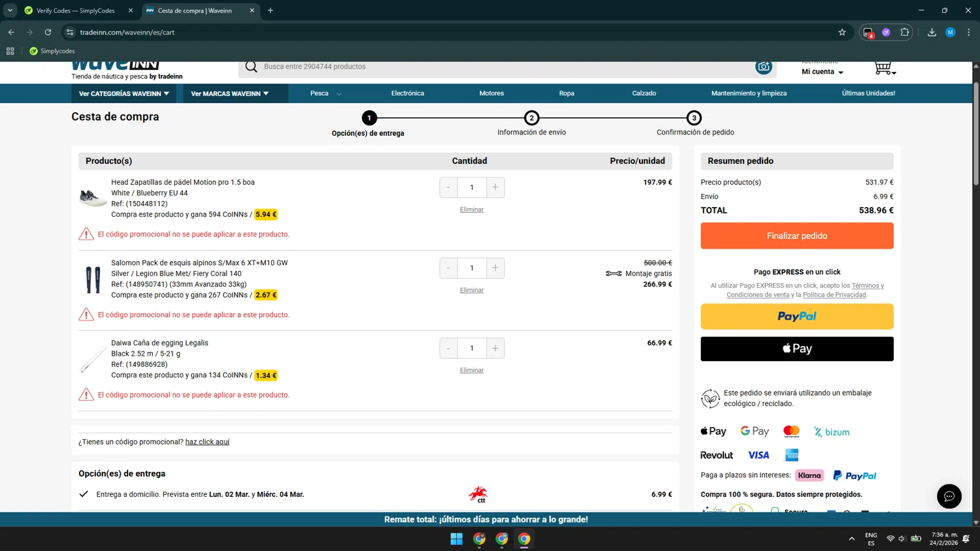Open Últimas Unidades! category
The image size is (980, 551).
pos(868,93)
